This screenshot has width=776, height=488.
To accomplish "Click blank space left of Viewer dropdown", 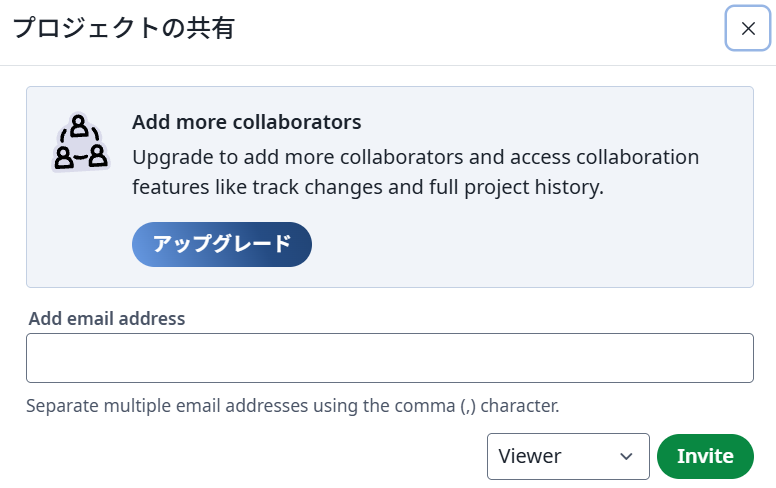I will (x=250, y=456).
